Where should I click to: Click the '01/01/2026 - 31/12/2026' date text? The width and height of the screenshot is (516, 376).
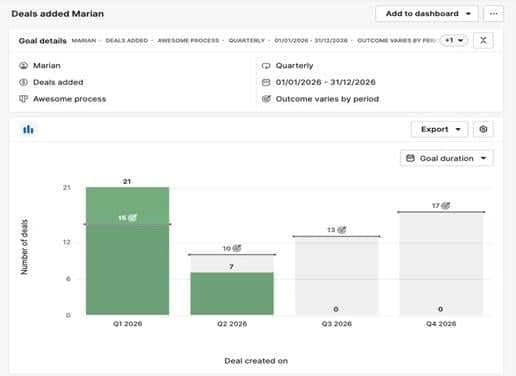[x=326, y=82]
